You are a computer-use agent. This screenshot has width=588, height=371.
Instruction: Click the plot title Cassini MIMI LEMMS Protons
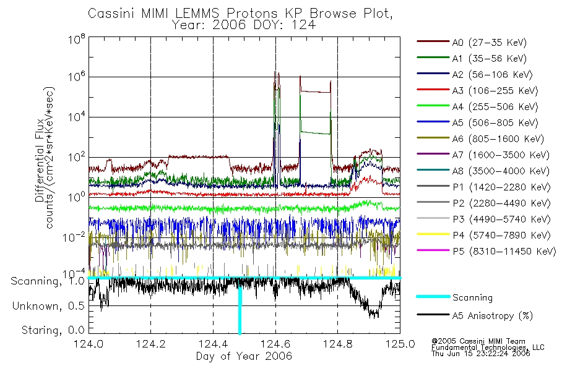[x=240, y=14]
